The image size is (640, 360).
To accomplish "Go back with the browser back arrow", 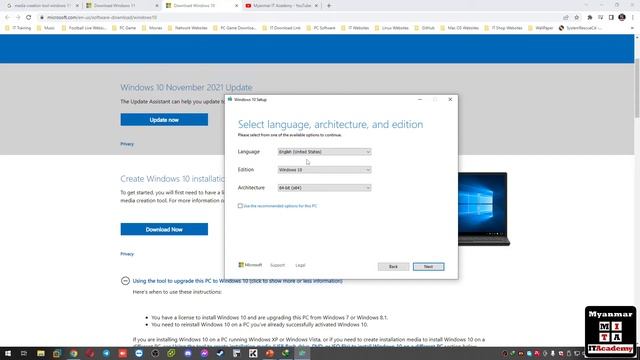I will tap(7, 18).
